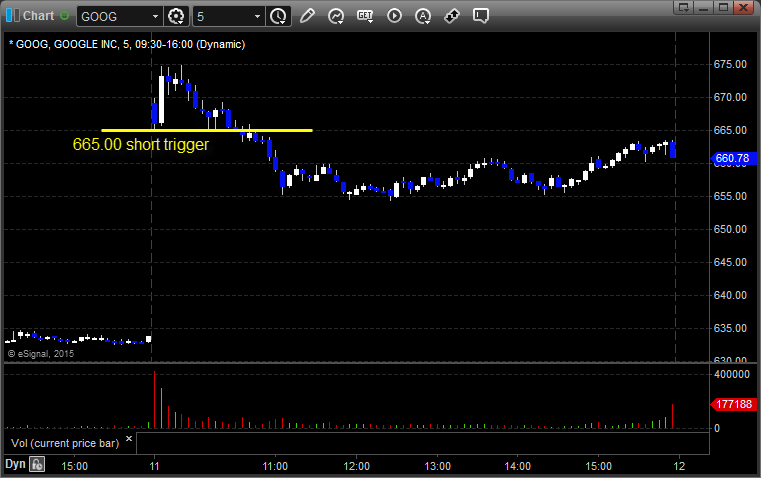
Task: Click the 655.00 price axis label
Action: pos(730,197)
